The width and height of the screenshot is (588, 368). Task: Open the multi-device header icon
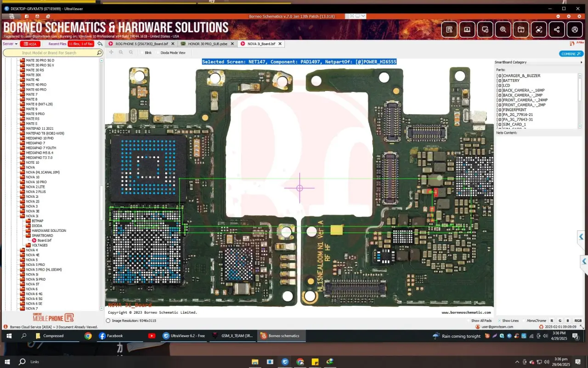pyautogui.click(x=485, y=29)
